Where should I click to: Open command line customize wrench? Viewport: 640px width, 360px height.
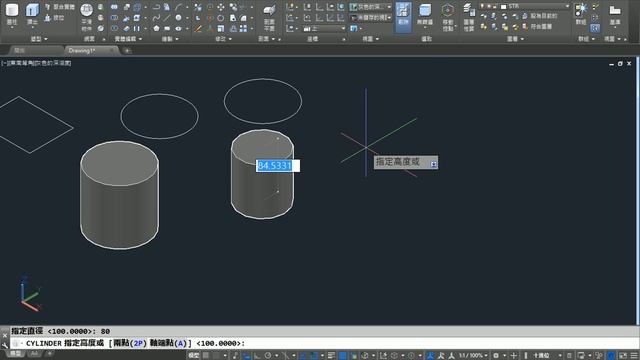point(4,345)
